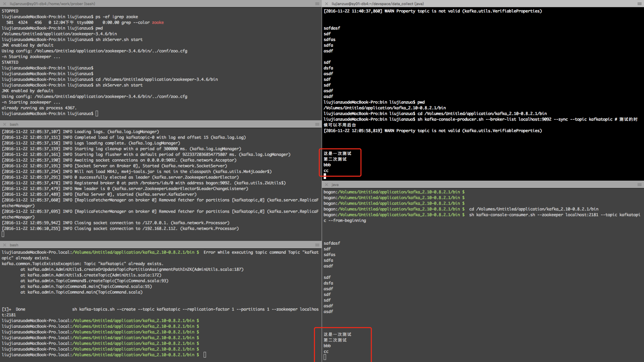This screenshot has width=644, height=362.
Task: Click 'dsfa' in the bottom-right consumer pane
Action: coord(328,283)
